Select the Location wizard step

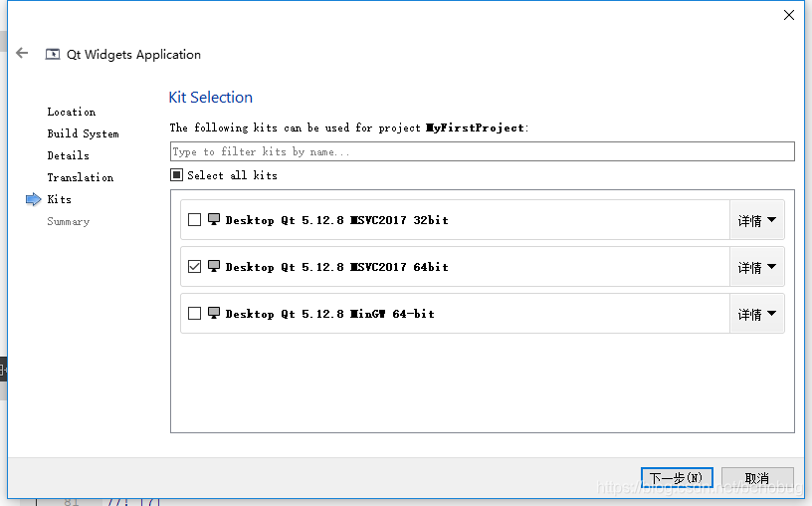tap(72, 112)
